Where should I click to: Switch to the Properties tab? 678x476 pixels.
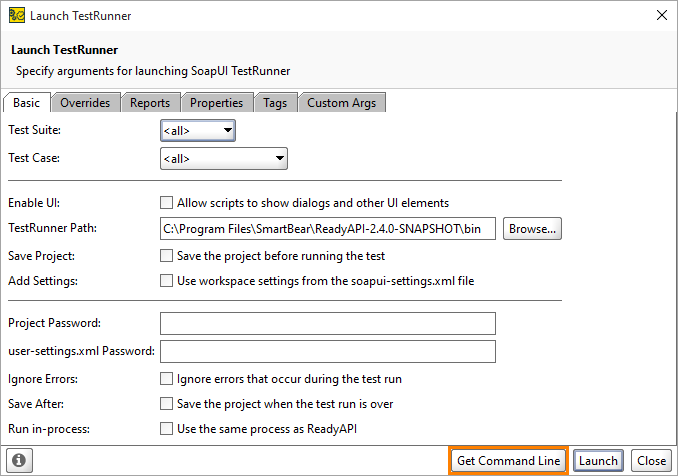pyautogui.click(x=217, y=102)
